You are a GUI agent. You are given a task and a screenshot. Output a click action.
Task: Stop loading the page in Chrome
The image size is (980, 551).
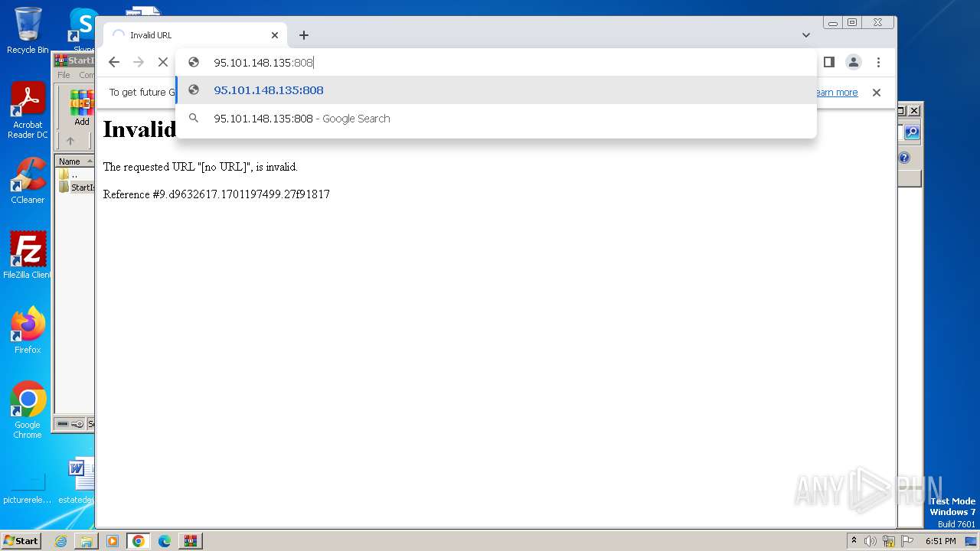163,62
